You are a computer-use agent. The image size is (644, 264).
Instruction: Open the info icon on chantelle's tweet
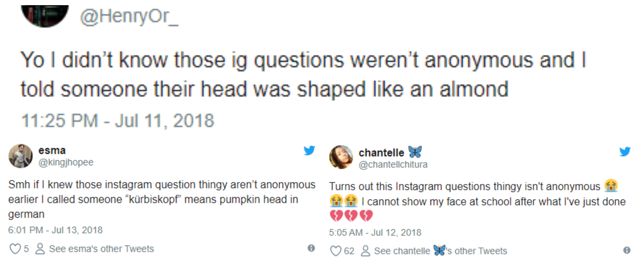(x=626, y=250)
